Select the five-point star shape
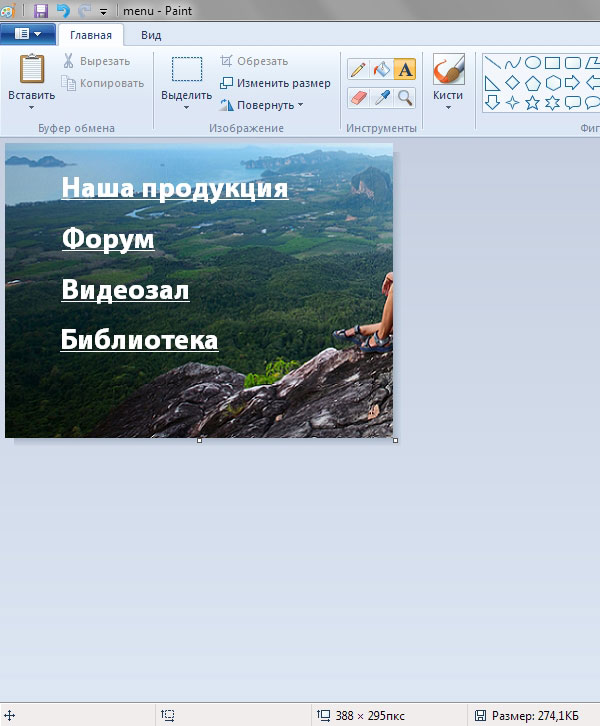This screenshot has height=726, width=600. [x=532, y=102]
